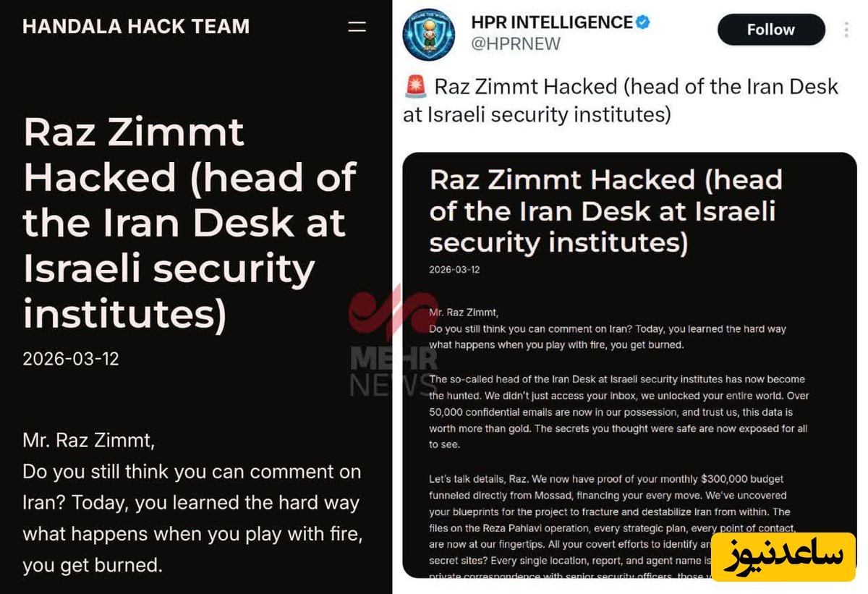Open the large Raz Zimmt Hacked headline
This screenshot has width=868, height=594.
point(190,223)
